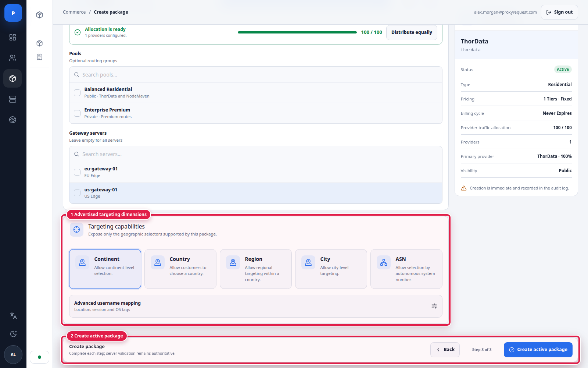Toggle the City targeting card

[x=331, y=269]
